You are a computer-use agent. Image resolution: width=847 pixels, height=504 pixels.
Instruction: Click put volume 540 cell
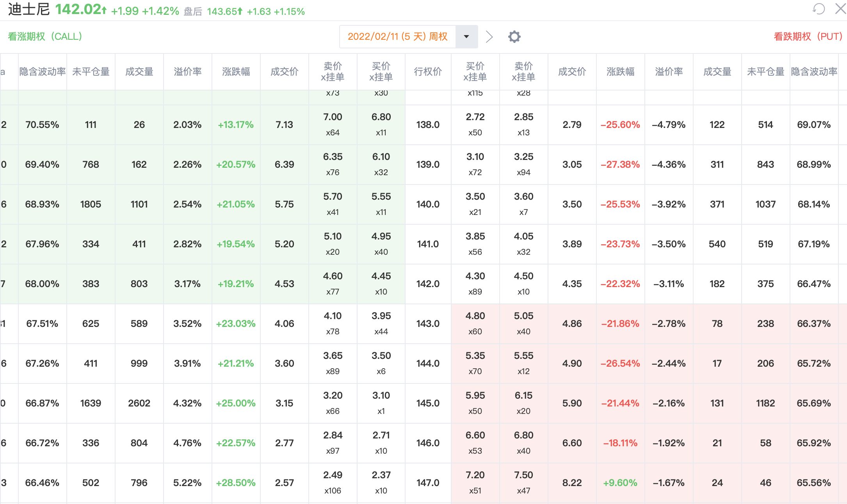(x=717, y=244)
